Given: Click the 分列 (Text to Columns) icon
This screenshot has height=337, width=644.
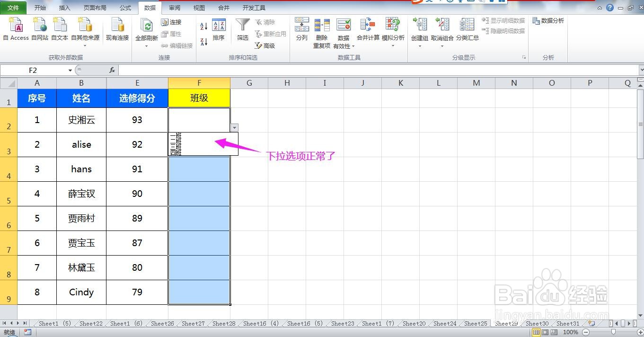Looking at the screenshot, I should (x=301, y=26).
